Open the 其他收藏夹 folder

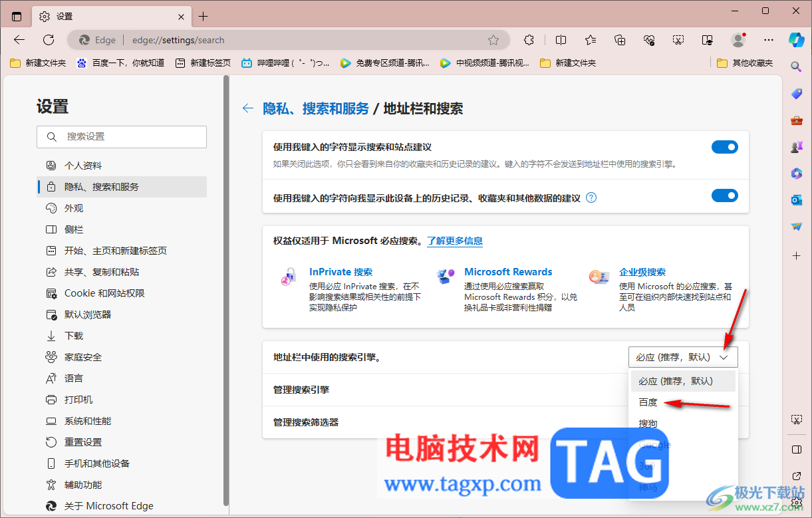coord(745,63)
